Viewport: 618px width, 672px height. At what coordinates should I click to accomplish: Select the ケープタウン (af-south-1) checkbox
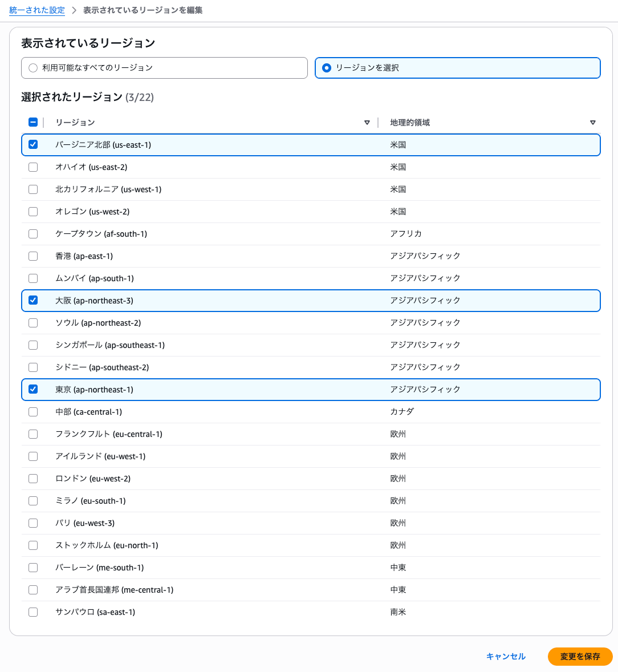[x=33, y=233]
